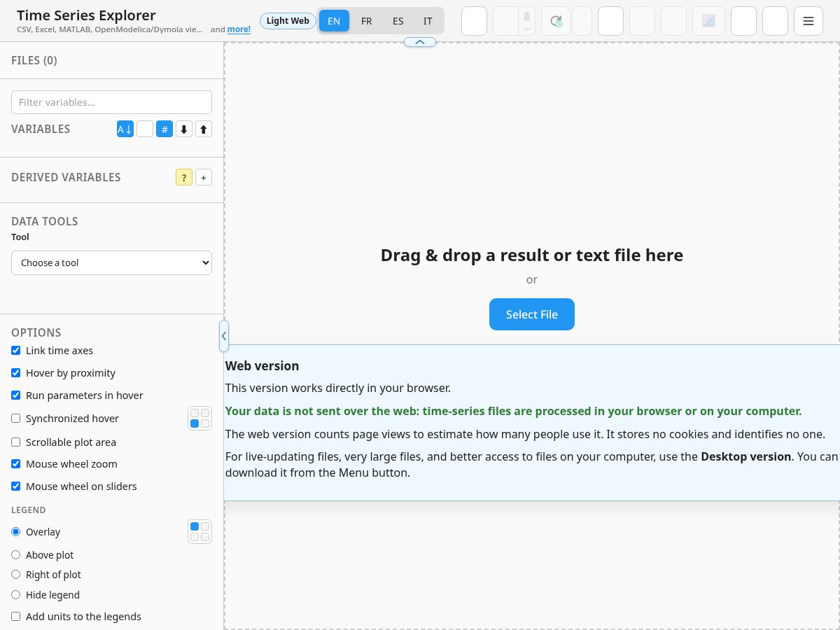840x630 pixels.
Task: Click the corner grid icon beside Synchronized hover
Action: click(x=199, y=419)
